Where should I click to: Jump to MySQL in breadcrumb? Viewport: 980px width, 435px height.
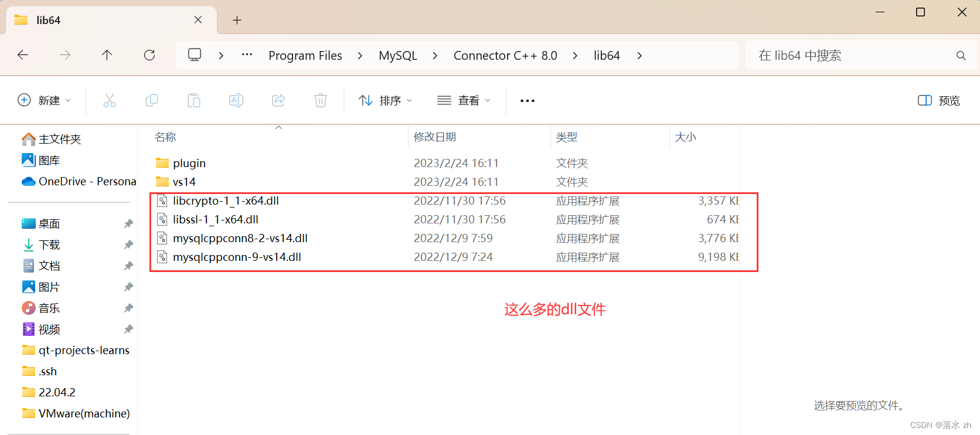[398, 56]
